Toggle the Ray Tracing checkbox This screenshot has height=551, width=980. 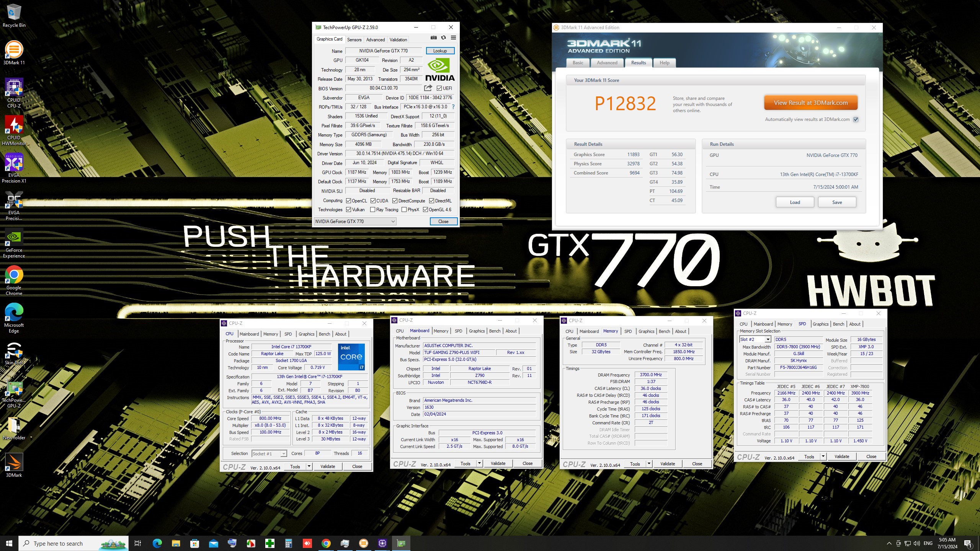372,210
